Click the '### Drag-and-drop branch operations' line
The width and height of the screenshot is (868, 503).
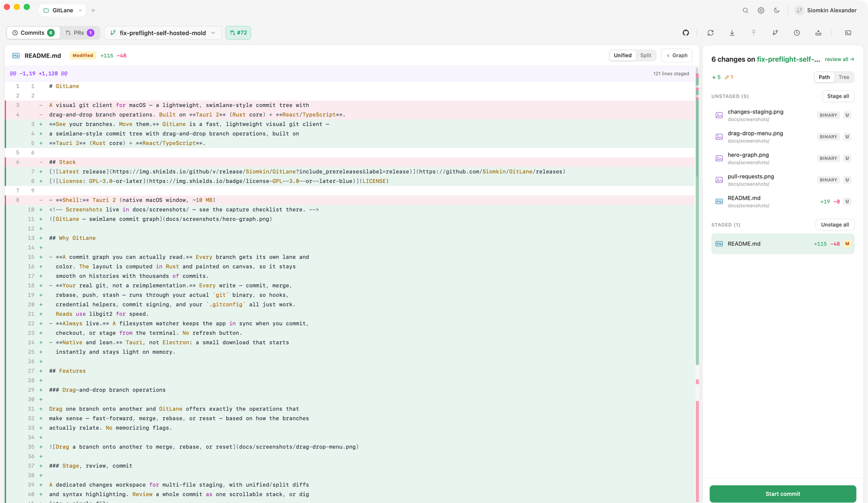click(107, 390)
